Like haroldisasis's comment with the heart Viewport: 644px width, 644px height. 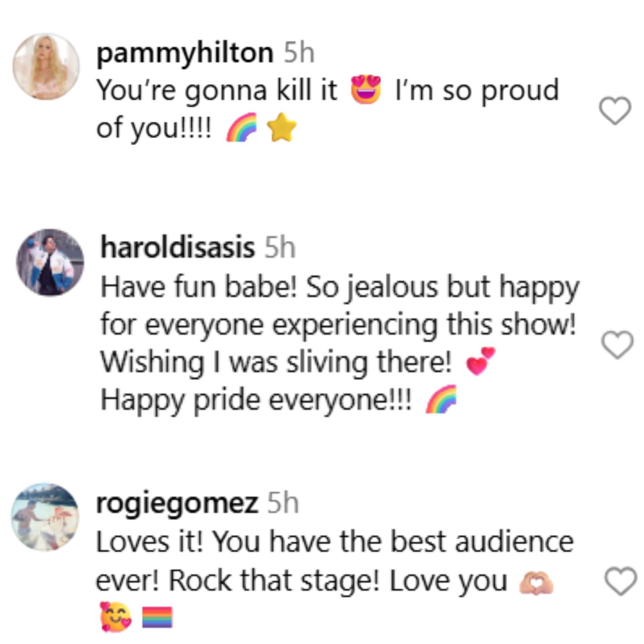(617, 344)
